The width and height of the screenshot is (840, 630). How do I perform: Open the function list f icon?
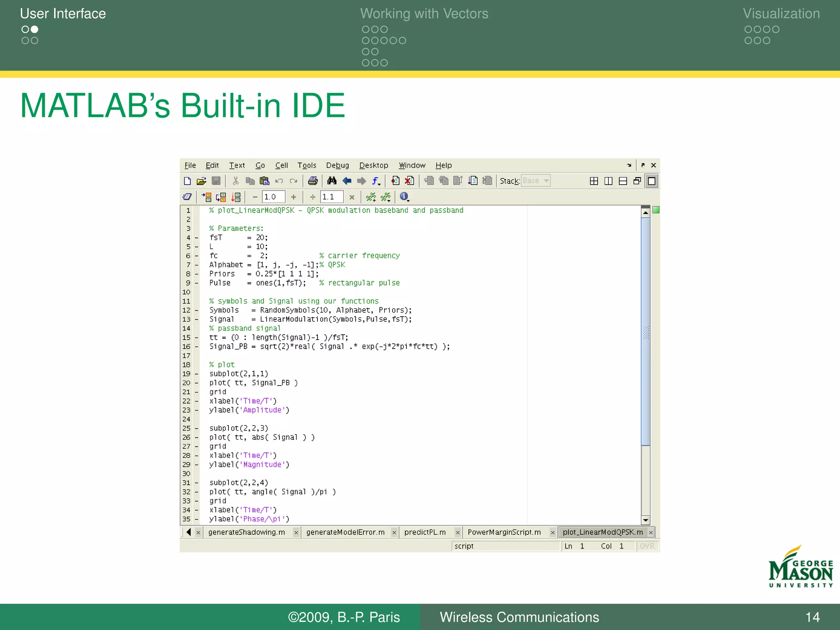pos(376,181)
